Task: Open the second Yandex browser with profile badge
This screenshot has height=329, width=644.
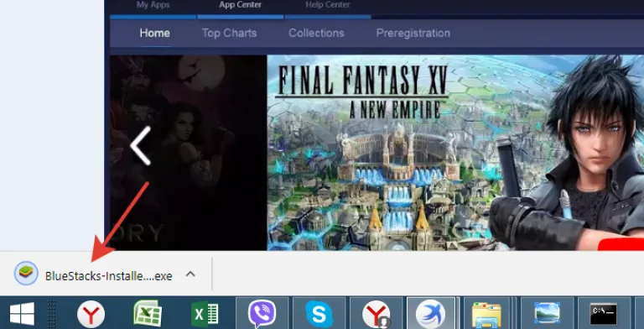Action: 376,314
